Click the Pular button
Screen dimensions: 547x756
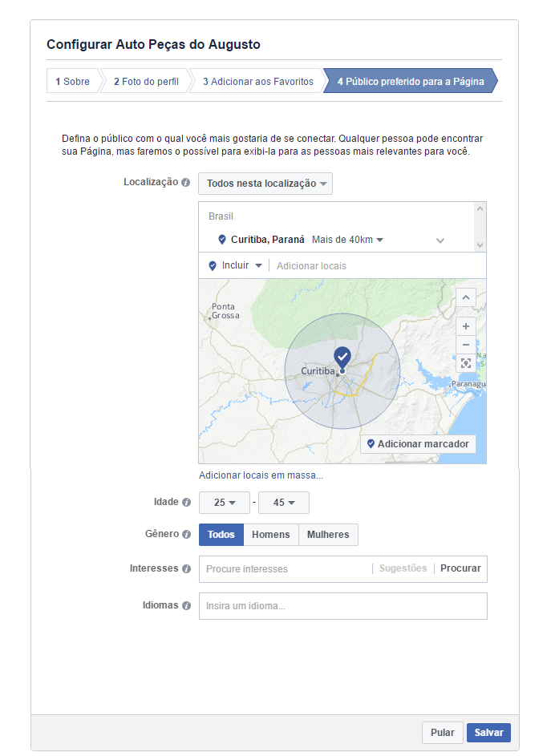(442, 733)
